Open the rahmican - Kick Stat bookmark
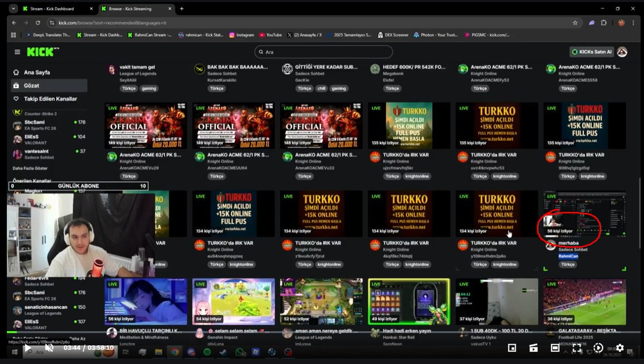644x364 pixels. 200,35
